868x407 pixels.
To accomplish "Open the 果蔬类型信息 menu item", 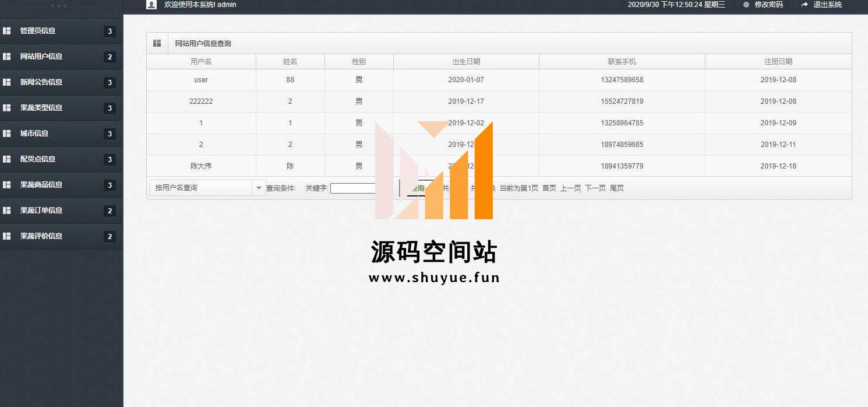I will pos(41,108).
